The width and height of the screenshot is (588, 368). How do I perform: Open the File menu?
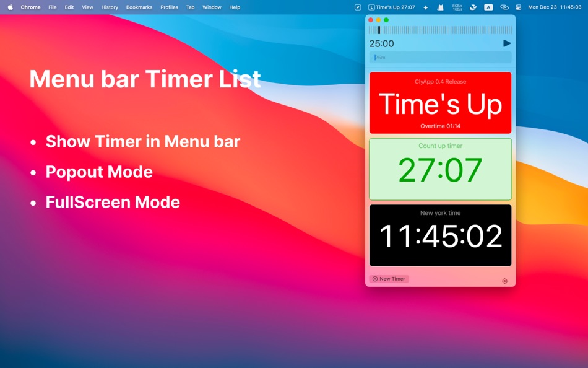[53, 7]
